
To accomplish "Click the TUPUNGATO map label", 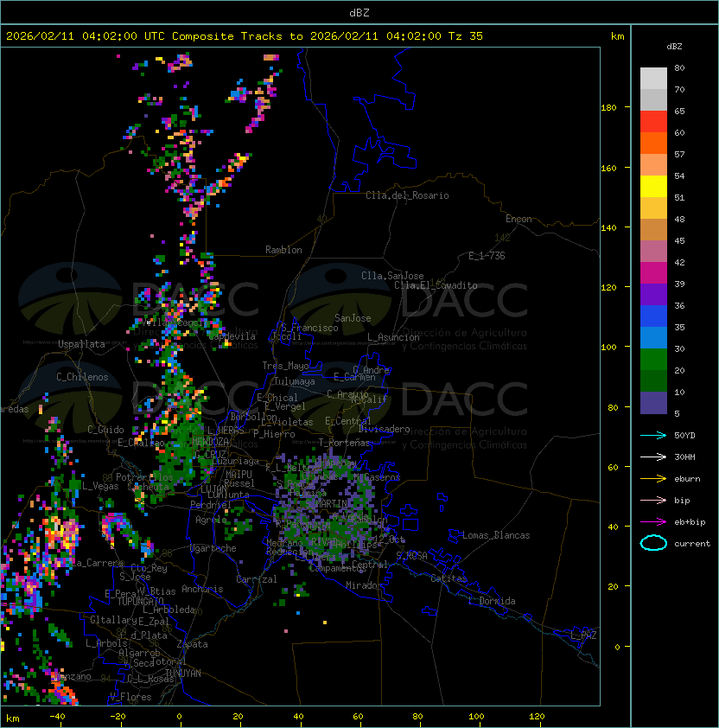I will click(140, 602).
